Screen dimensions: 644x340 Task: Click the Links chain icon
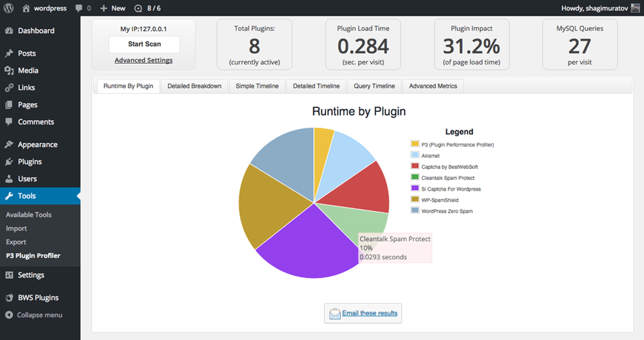[9, 88]
